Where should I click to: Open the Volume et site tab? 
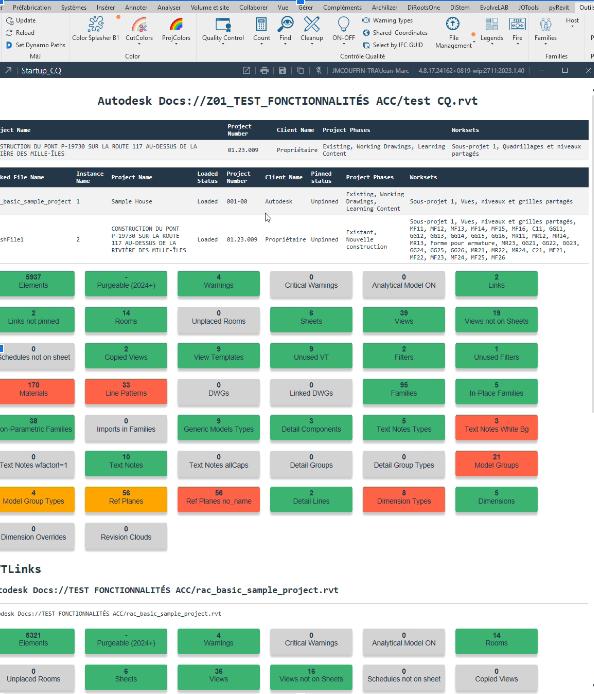209,8
